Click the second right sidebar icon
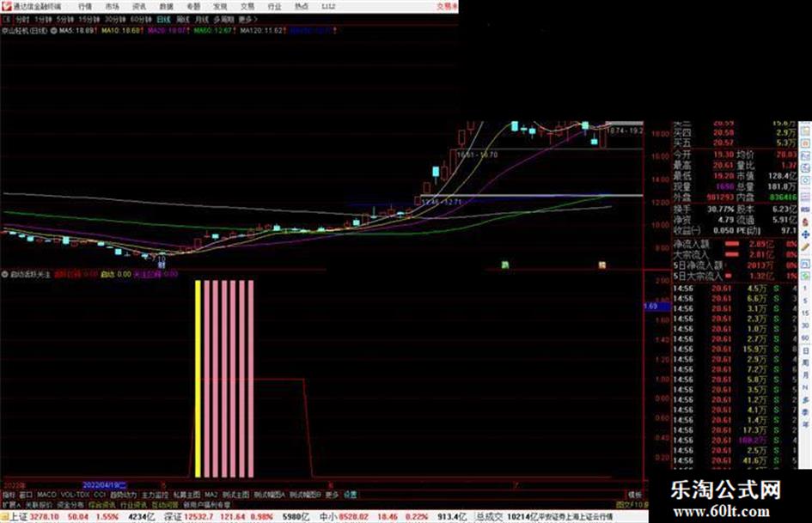The height and width of the screenshot is (523, 812). pos(806,143)
